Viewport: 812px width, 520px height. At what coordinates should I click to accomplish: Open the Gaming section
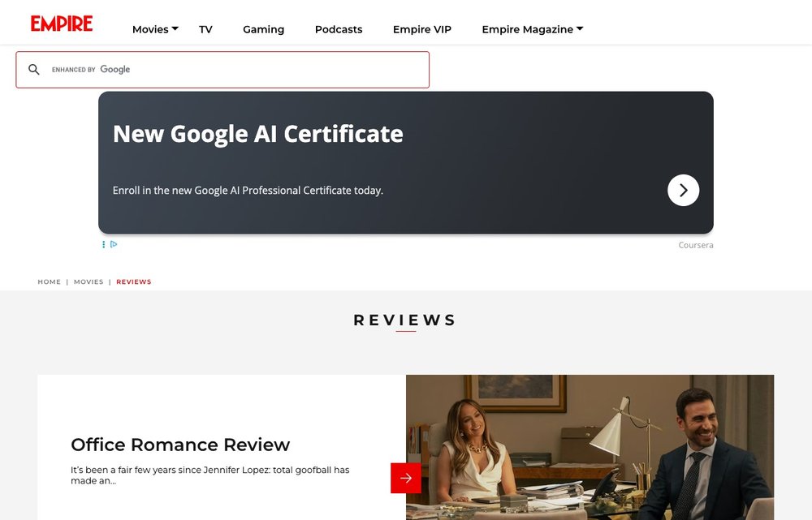pyautogui.click(x=264, y=29)
